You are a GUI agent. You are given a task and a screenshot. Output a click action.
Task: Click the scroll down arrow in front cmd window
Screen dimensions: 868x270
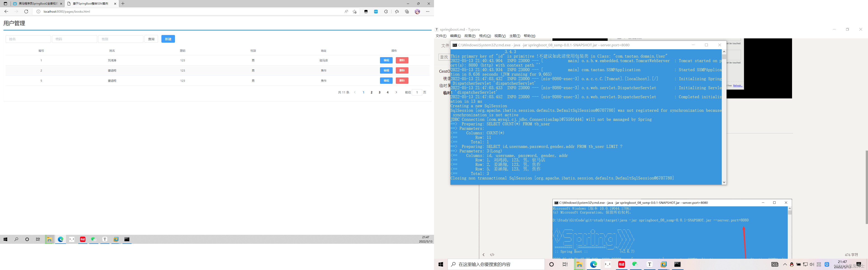tap(724, 182)
